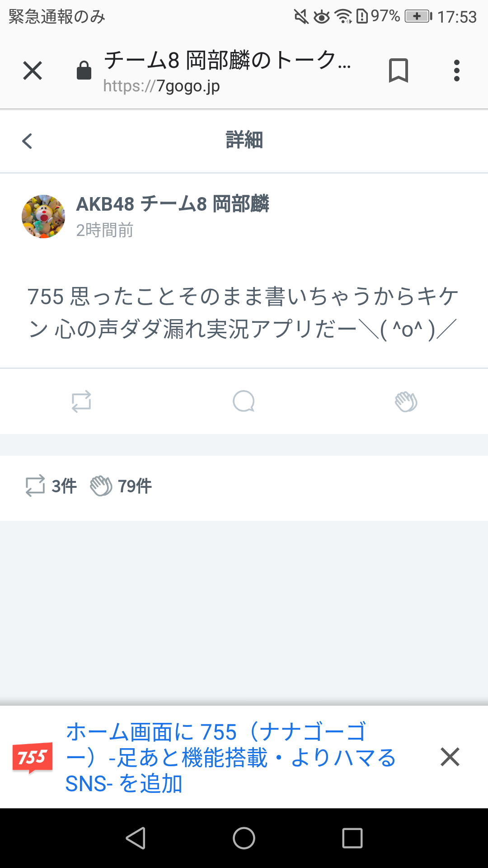Bookmark this page with the bookmark icon
Image resolution: width=488 pixels, height=868 pixels.
point(399,71)
